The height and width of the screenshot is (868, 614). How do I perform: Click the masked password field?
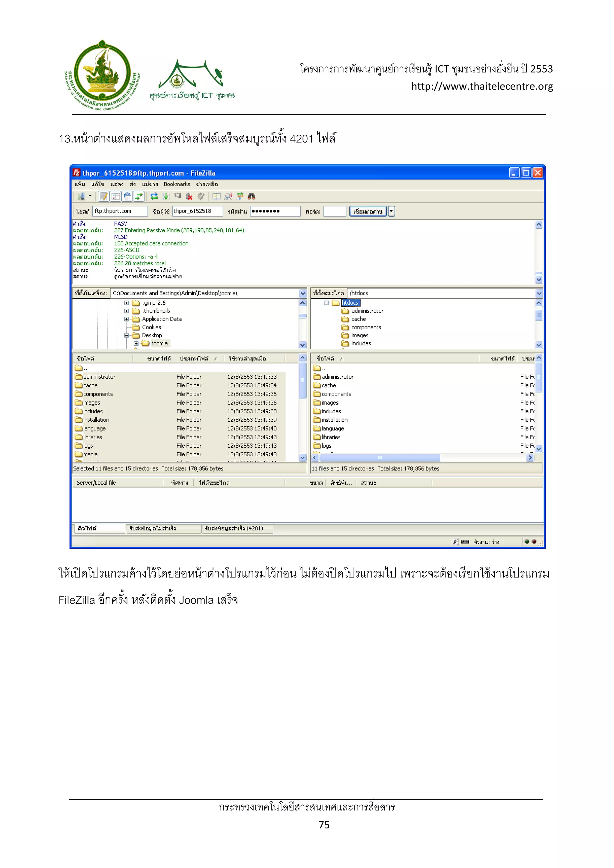275,211
